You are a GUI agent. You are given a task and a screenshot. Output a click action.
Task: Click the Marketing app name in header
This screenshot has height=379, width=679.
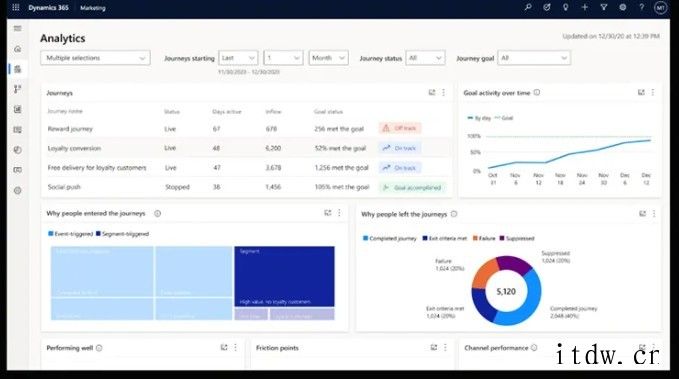click(93, 8)
